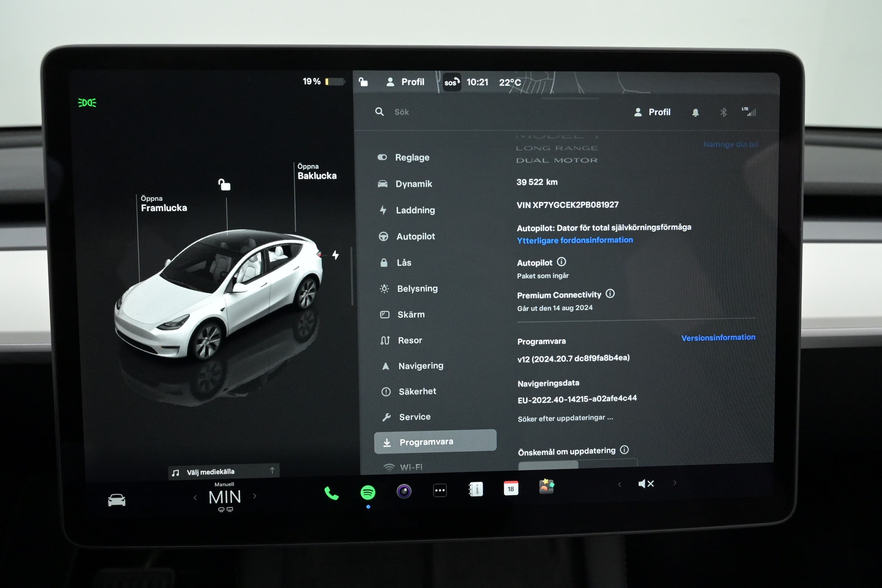Increase temperature with the right arrow by MIN
The width and height of the screenshot is (882, 588).
(255, 496)
